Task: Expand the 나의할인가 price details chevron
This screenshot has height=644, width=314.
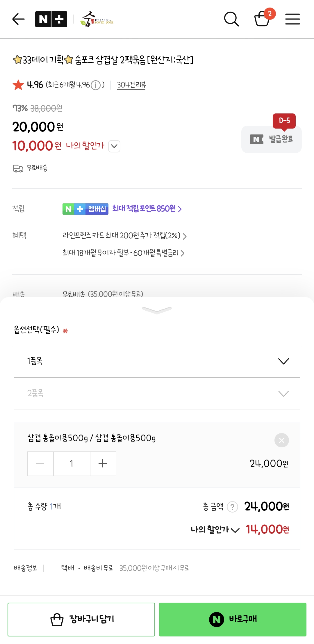Action: (x=114, y=146)
